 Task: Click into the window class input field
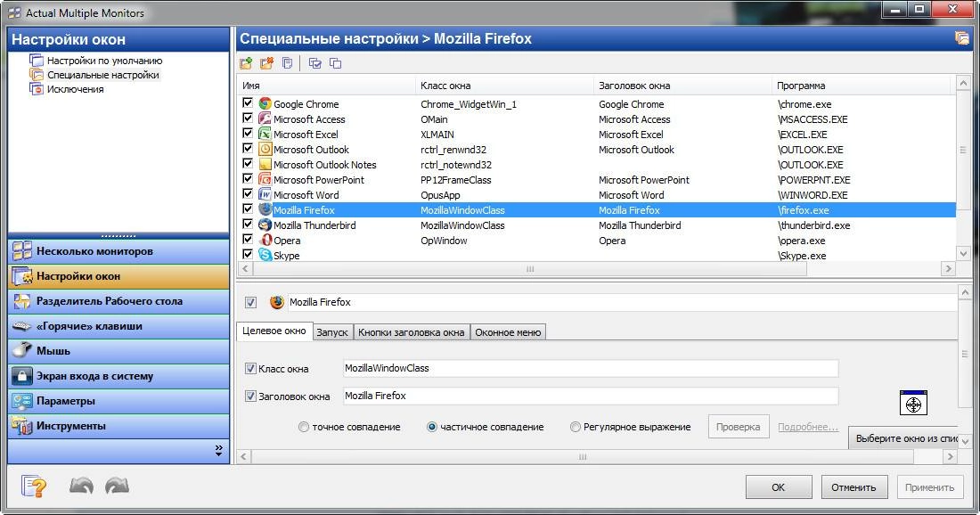tap(591, 368)
